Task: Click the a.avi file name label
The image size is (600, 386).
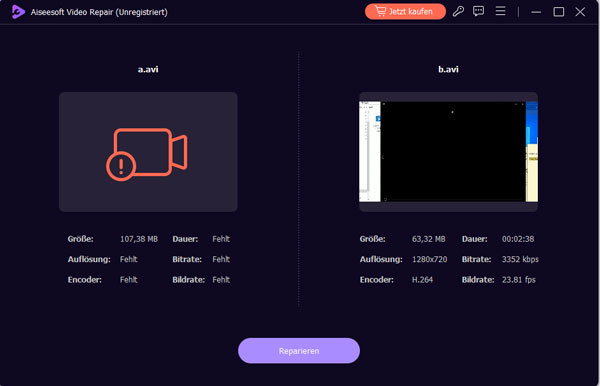Action: pyautogui.click(x=148, y=69)
